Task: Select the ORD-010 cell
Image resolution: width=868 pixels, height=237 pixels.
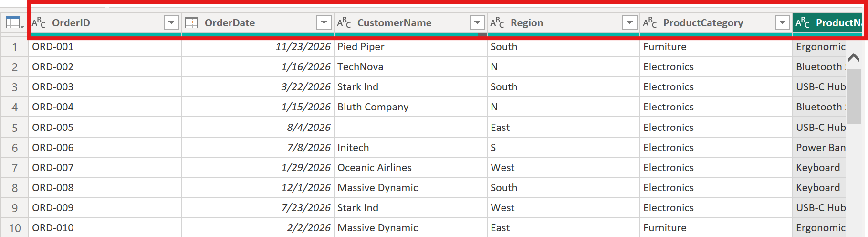Action: (105, 228)
